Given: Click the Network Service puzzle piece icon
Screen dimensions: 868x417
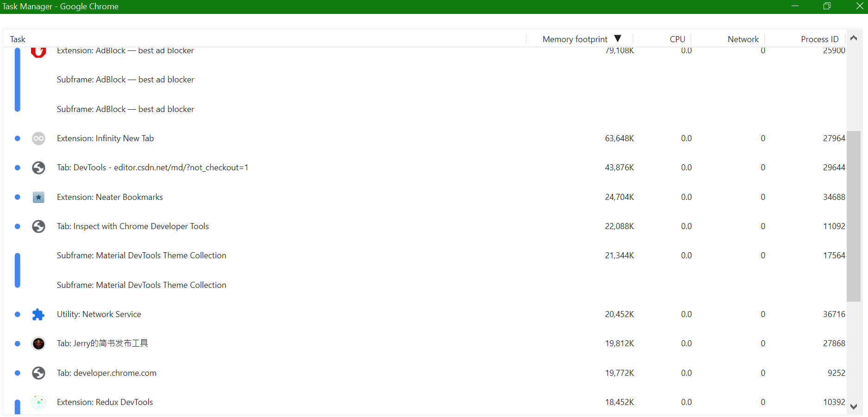Looking at the screenshot, I should (x=38, y=314).
